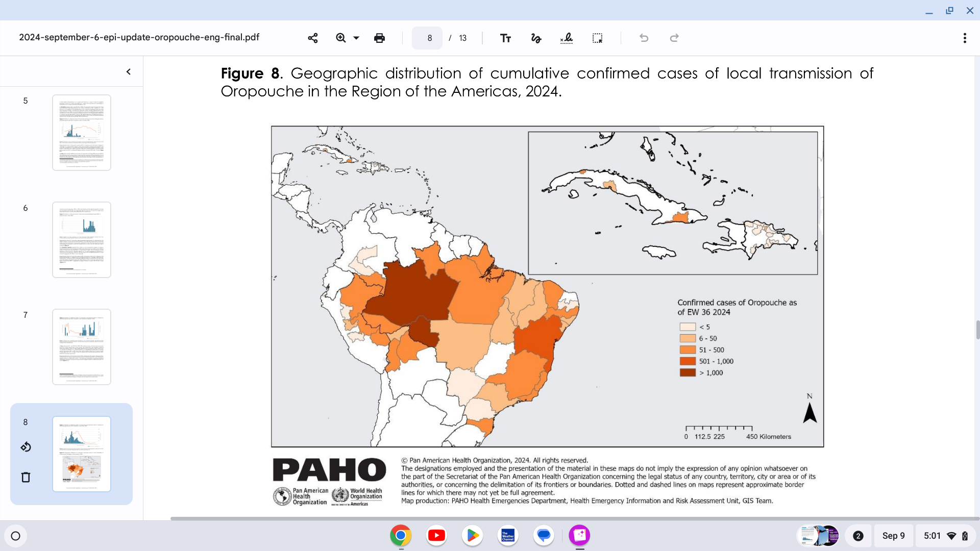Select the freehand draw tool
Screen dimensions: 980x551
[x=536, y=38]
